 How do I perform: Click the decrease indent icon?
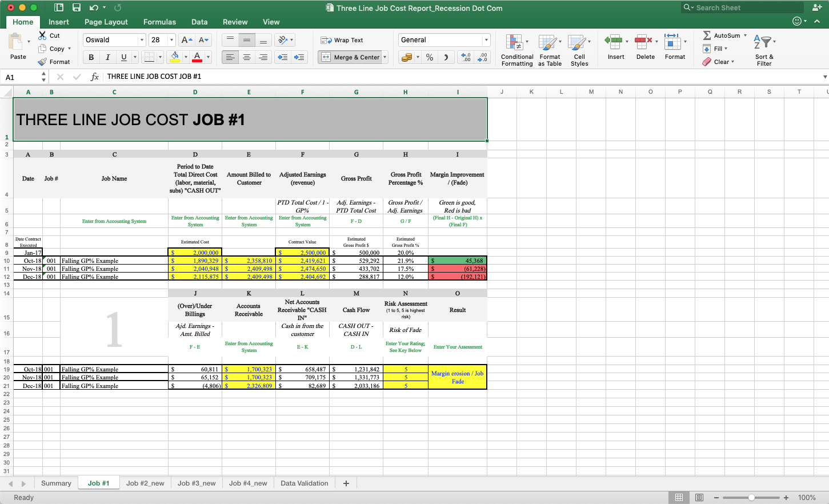[282, 57]
